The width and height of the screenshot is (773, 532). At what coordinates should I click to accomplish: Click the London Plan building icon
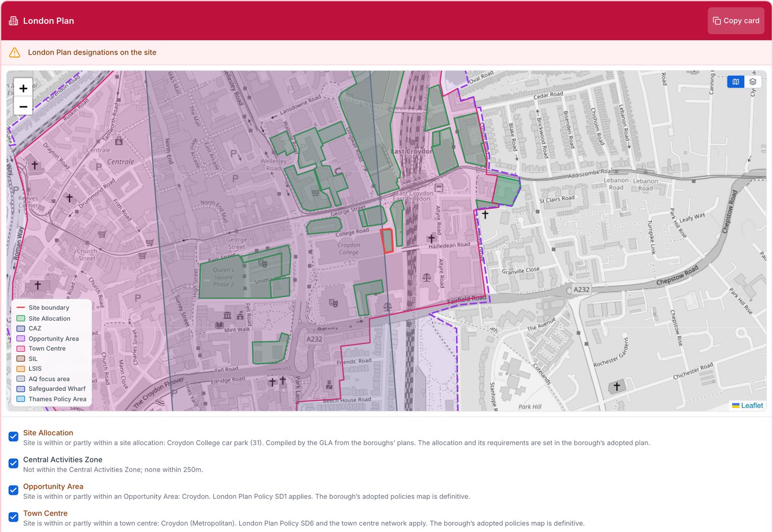(14, 21)
